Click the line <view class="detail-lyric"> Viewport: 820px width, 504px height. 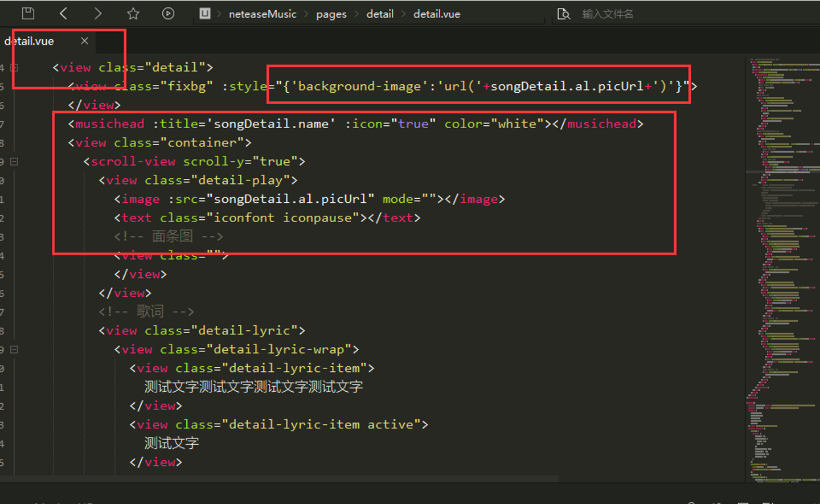[202, 330]
